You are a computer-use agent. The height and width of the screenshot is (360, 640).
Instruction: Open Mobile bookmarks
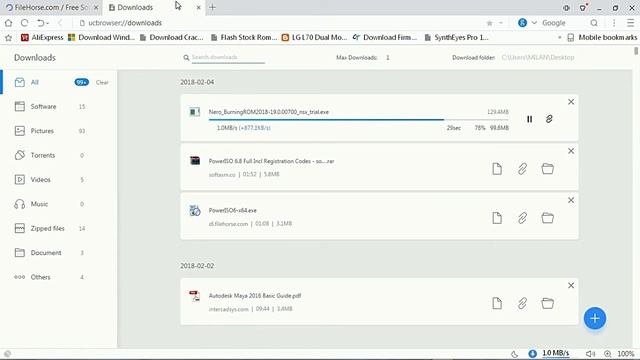point(602,38)
